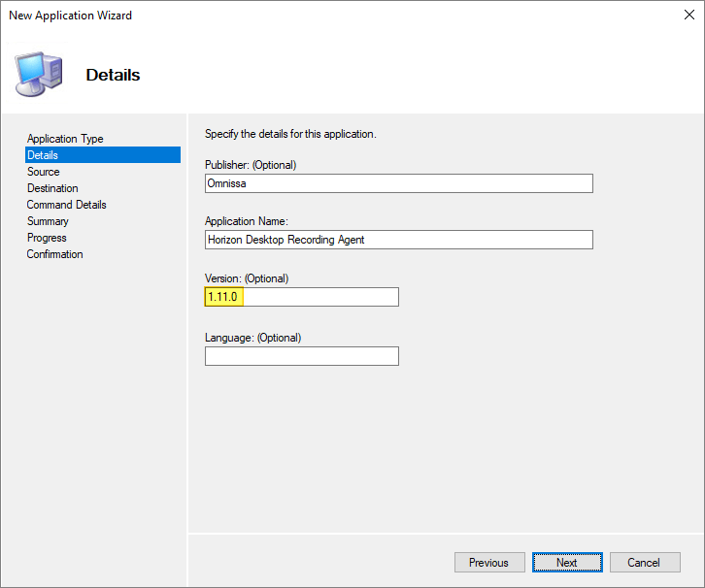This screenshot has height=588, width=705.
Task: Select the Summary step
Action: tap(48, 221)
